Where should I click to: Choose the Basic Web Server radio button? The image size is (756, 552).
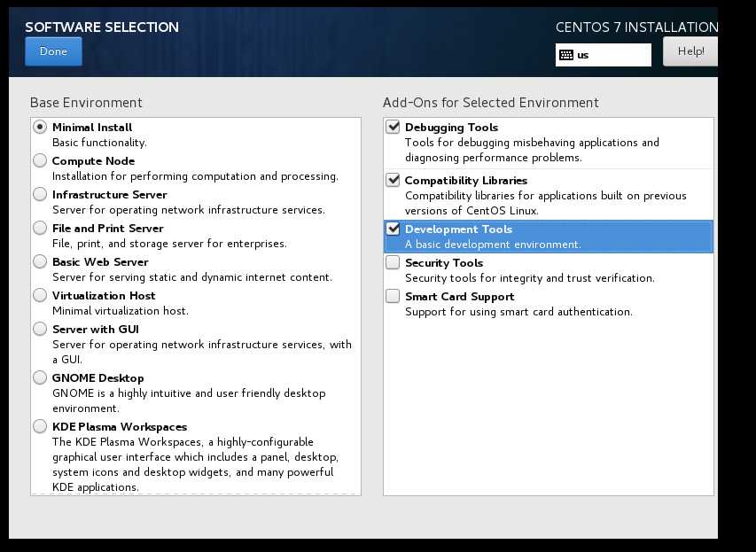click(x=40, y=261)
